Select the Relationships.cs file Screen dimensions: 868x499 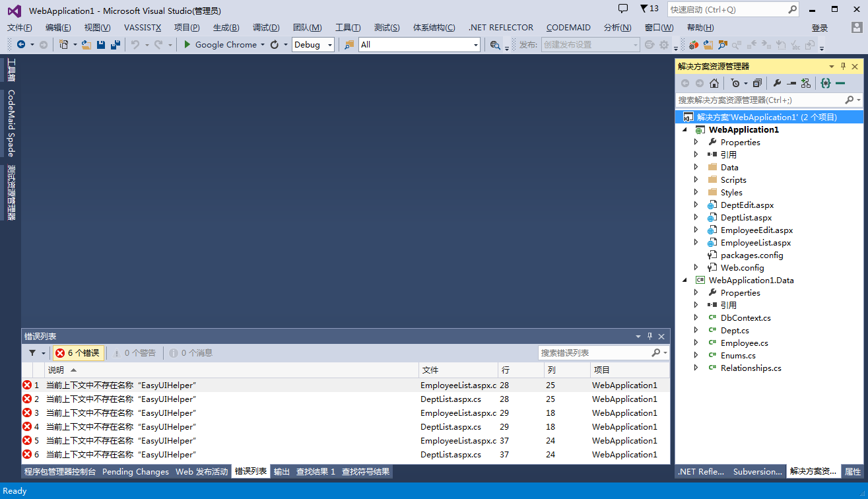(751, 368)
